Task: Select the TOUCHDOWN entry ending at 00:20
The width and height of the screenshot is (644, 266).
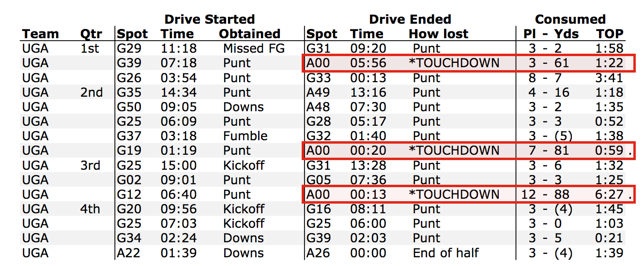Action: point(454,150)
